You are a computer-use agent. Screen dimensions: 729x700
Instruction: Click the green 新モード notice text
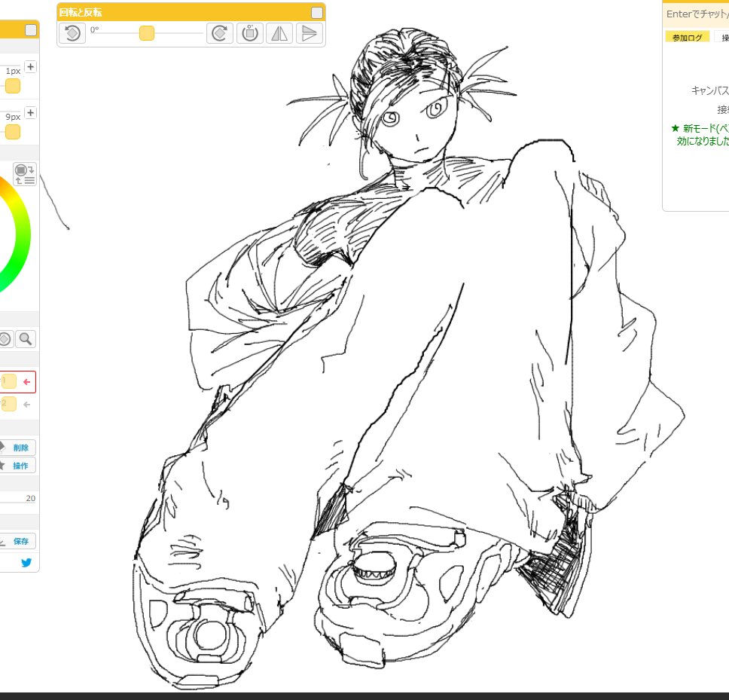pos(701,134)
